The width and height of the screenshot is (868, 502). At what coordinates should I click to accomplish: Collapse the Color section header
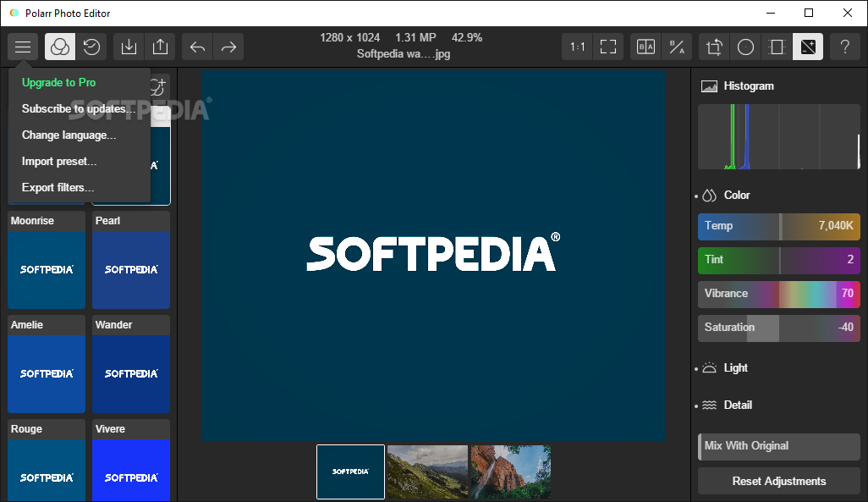pos(737,195)
